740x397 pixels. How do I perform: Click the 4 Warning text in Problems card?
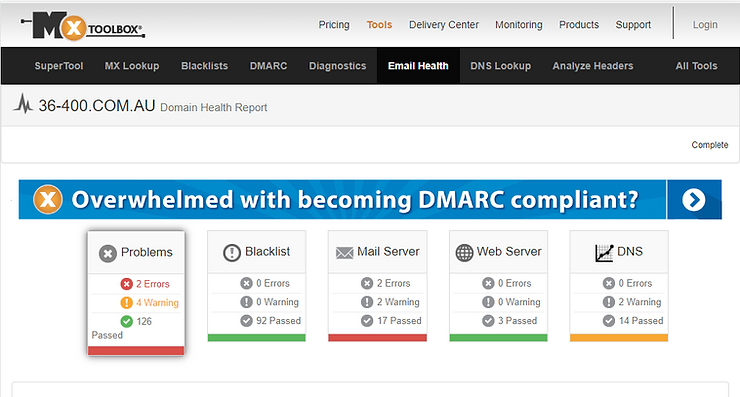[x=158, y=303]
